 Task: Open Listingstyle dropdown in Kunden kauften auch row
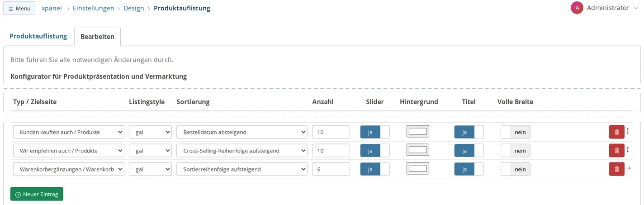[150, 132]
